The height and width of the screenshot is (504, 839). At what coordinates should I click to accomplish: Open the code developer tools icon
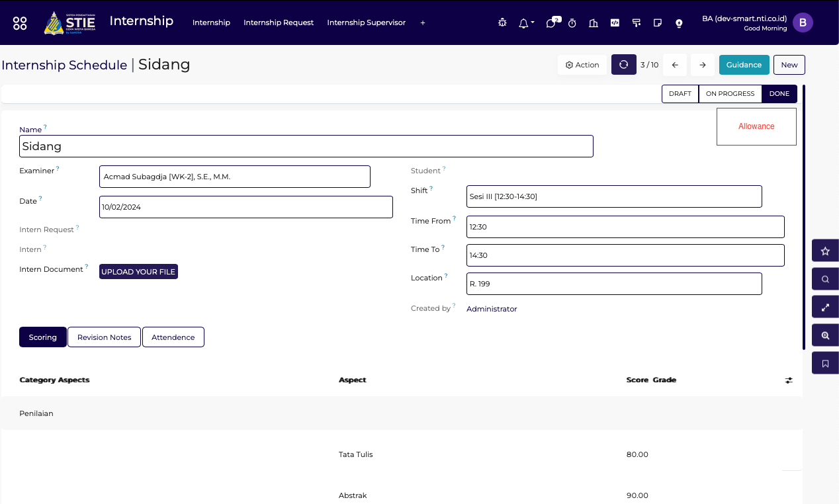615,22
